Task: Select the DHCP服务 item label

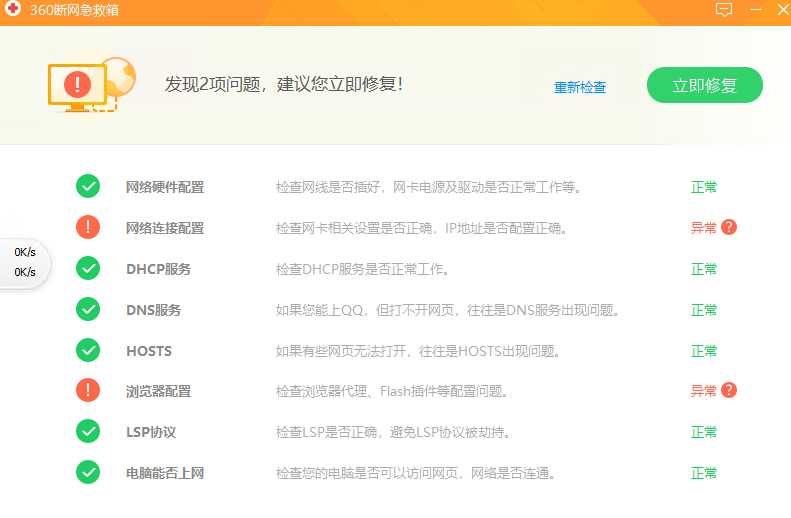Action: click(x=158, y=269)
